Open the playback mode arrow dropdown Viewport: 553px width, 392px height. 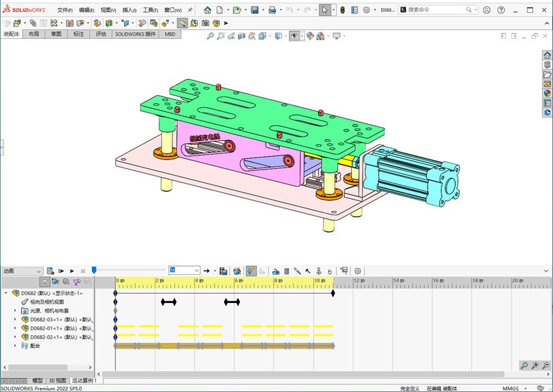click(x=214, y=271)
